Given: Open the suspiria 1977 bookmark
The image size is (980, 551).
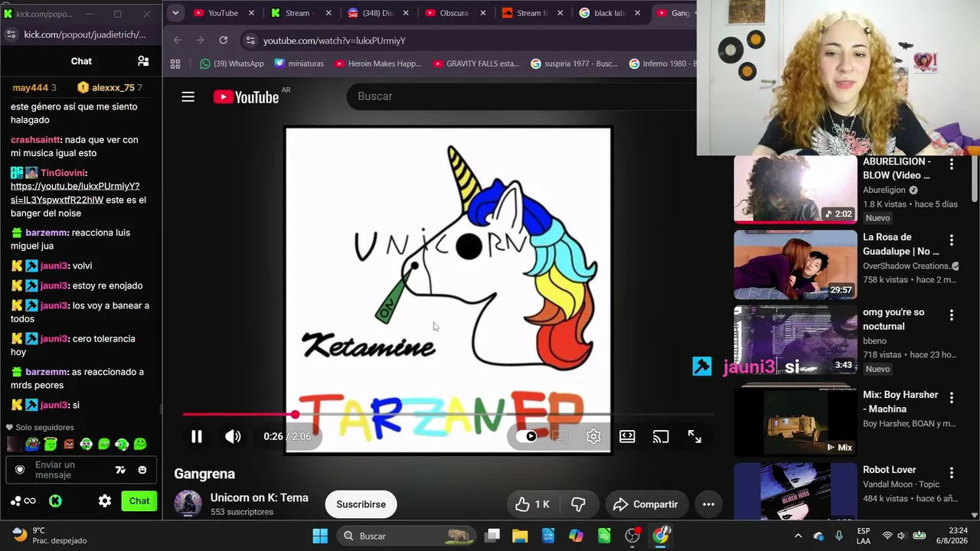Looking at the screenshot, I should [x=573, y=64].
